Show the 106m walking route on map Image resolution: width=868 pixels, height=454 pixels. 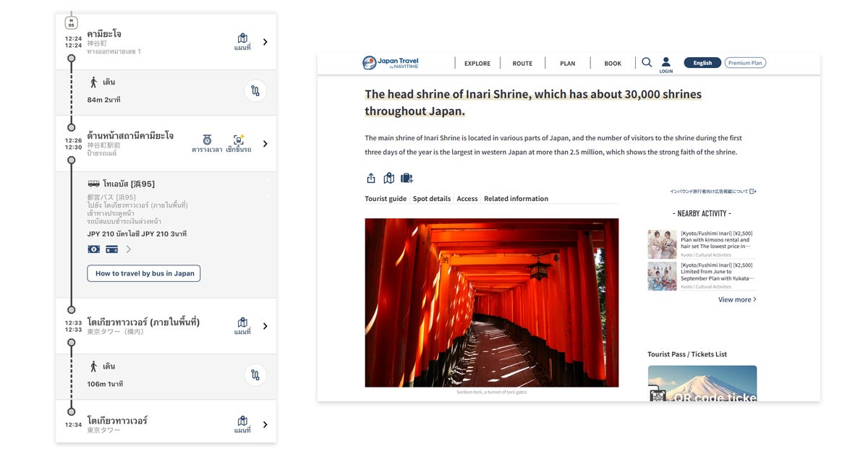(255, 375)
